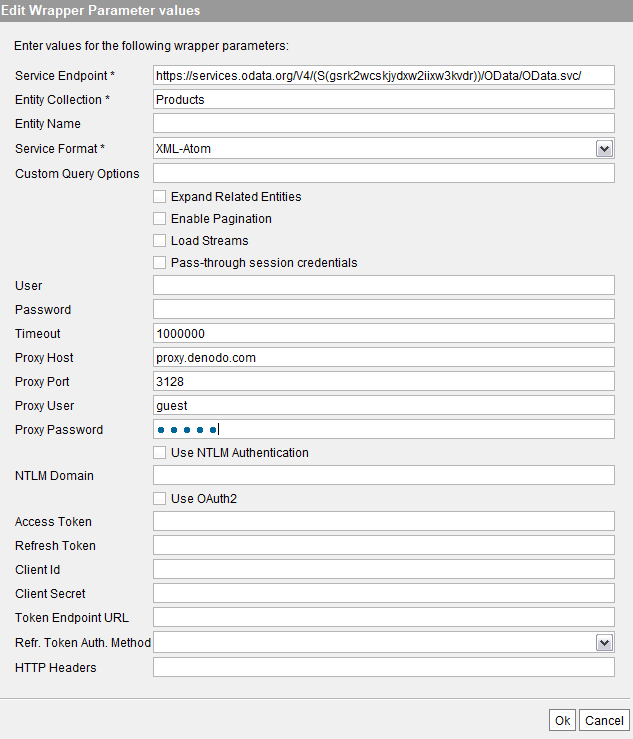Tick the Enable Pagination checkbox
Viewport: 633px width, 739px height.
click(159, 219)
